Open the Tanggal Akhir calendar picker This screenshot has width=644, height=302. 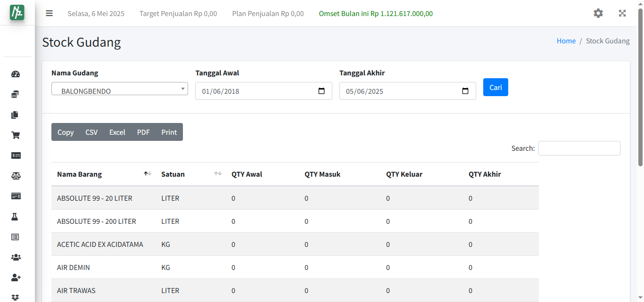(465, 91)
